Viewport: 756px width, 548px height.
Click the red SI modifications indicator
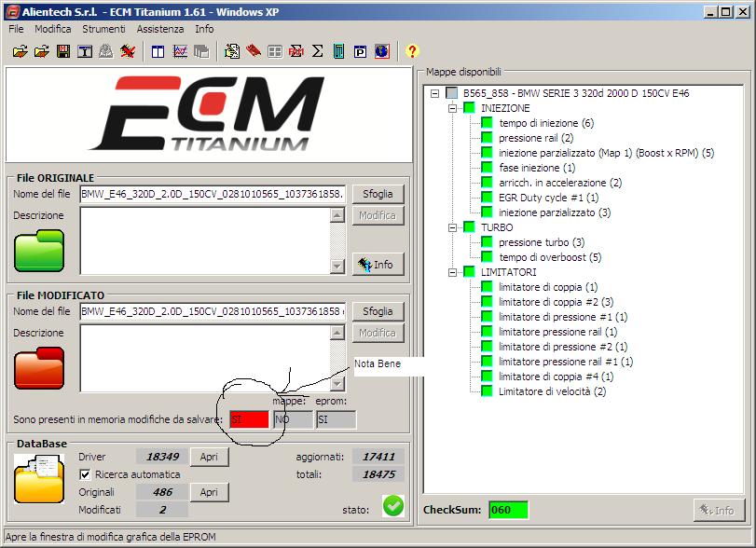[x=249, y=419]
